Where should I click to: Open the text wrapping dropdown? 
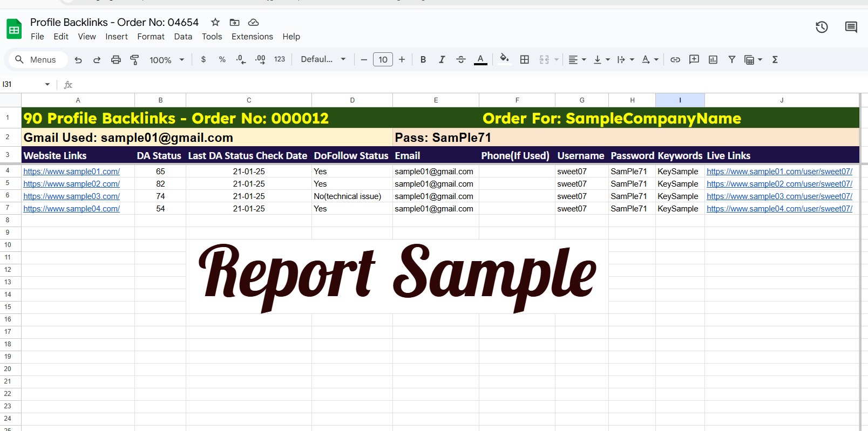click(625, 59)
